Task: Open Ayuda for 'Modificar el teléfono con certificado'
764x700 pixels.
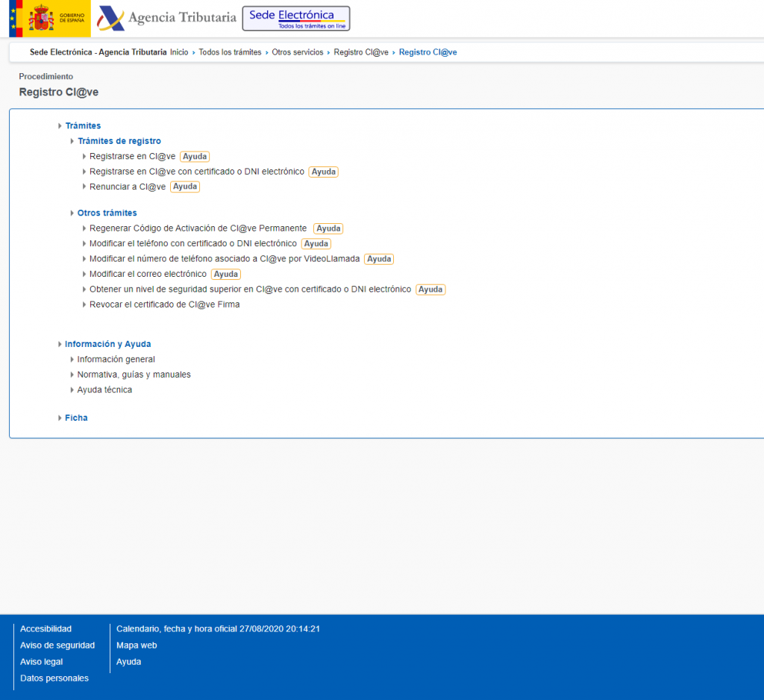Action: click(x=316, y=244)
